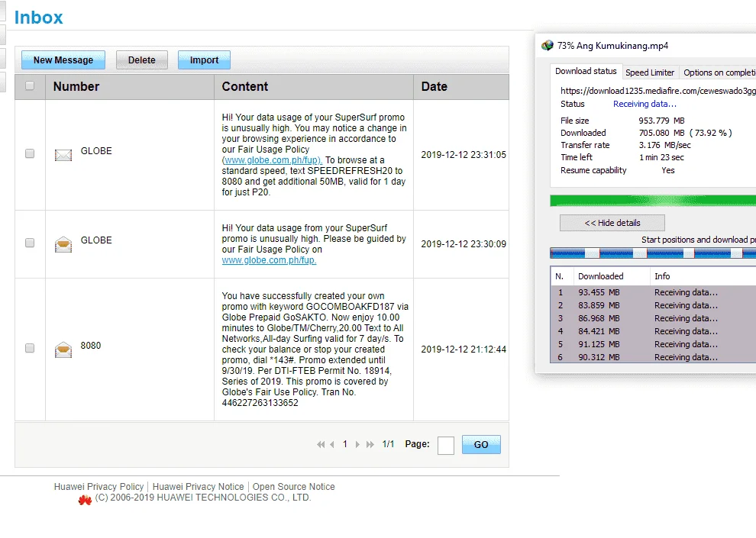Click the Huawei logo in the footer
The width and height of the screenshot is (756, 538).
85,501
